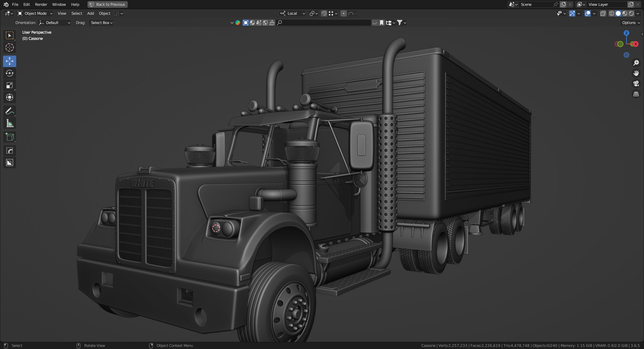
Task: Open the Help menu
Action: tap(75, 4)
